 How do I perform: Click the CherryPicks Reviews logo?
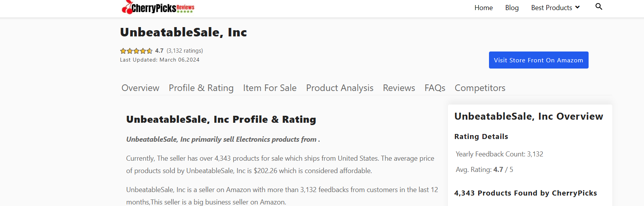158,7
